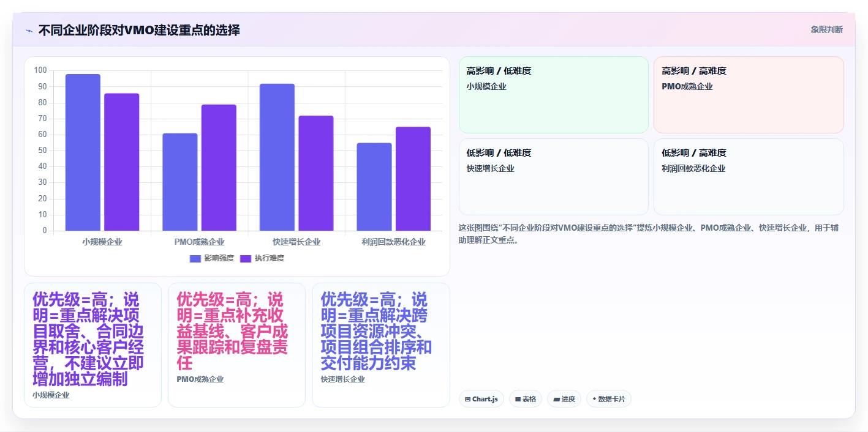
Task: Click the 高影响 / 低难度 quadrant card
Action: pos(554,95)
